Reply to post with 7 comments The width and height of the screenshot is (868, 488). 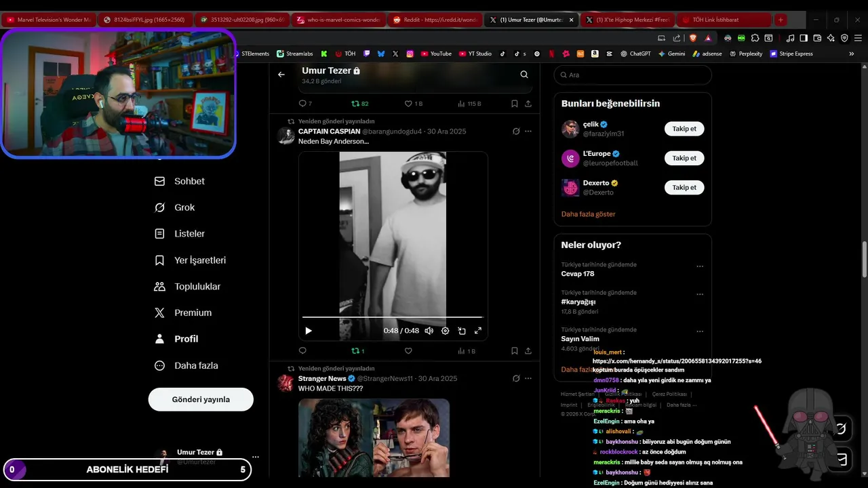point(305,104)
